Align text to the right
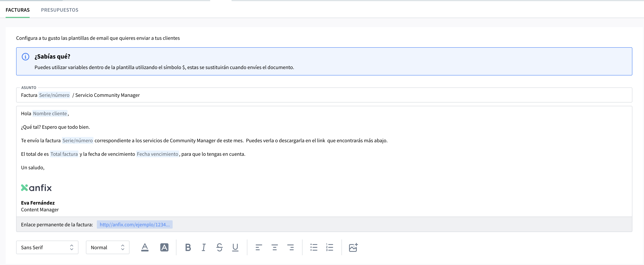644x265 pixels. click(x=290, y=247)
